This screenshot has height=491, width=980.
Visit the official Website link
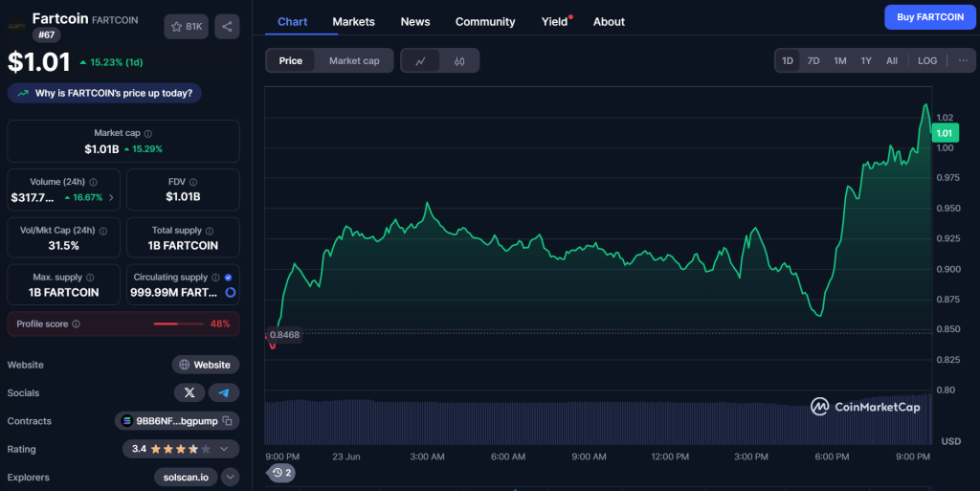(x=206, y=365)
